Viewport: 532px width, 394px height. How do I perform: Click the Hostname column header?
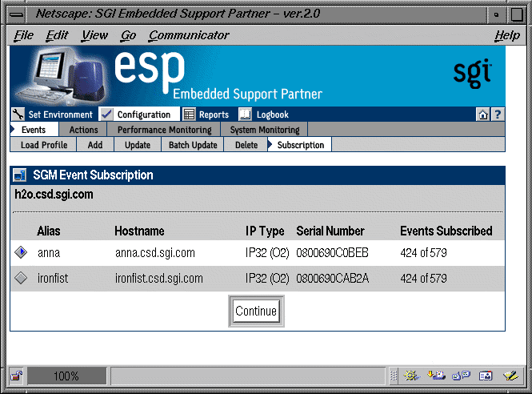pos(139,231)
